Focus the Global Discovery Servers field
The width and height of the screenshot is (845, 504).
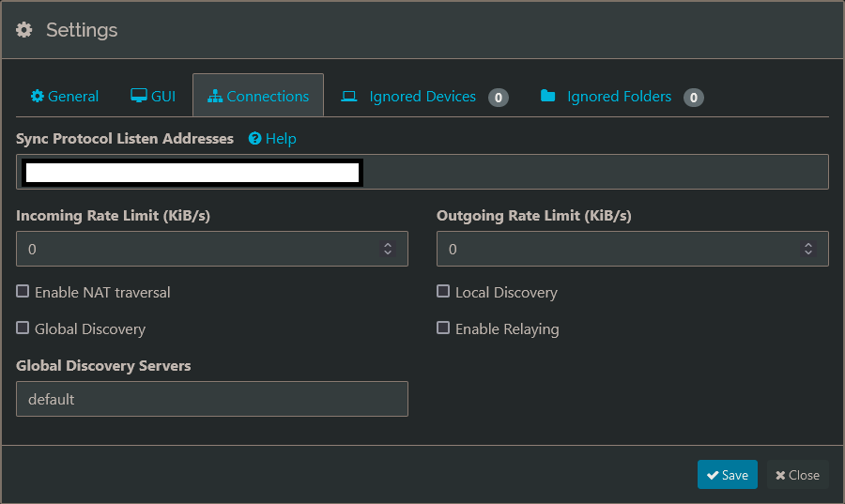click(x=212, y=399)
